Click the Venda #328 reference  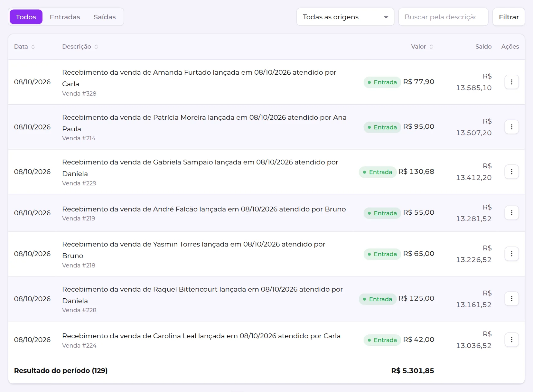(79, 93)
